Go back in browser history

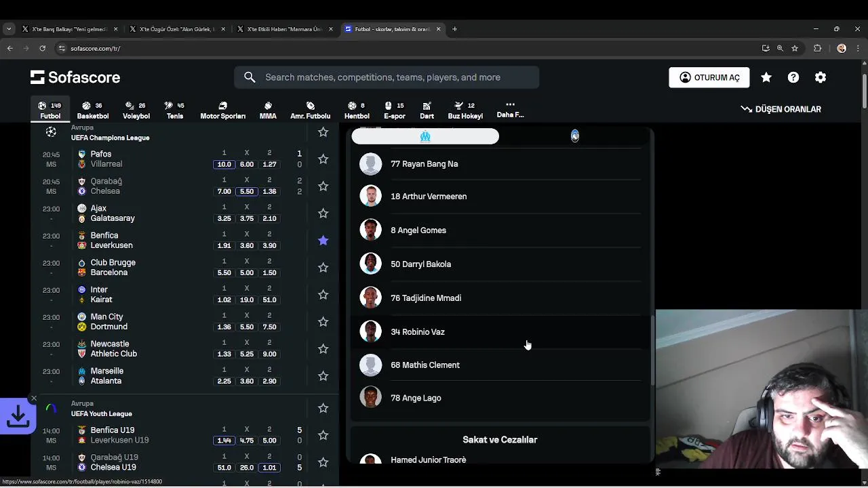(x=9, y=48)
